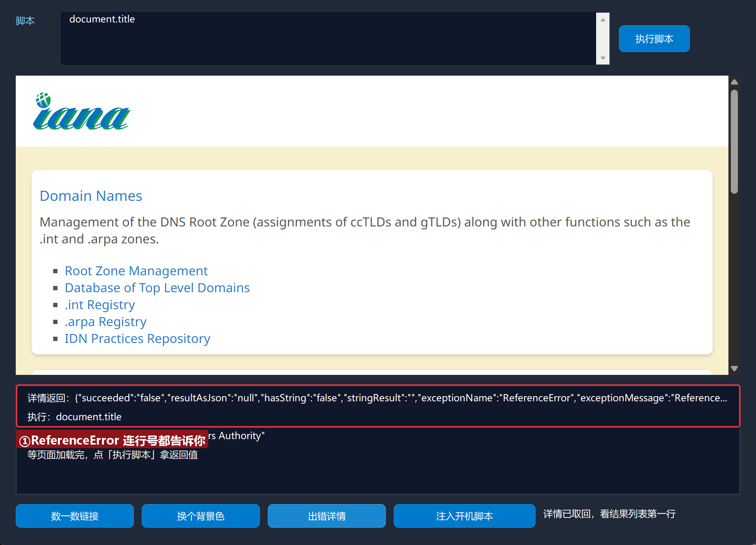Viewport: 756px width, 545px height.
Task: Open the .int Registry link
Action: pyautogui.click(x=100, y=305)
